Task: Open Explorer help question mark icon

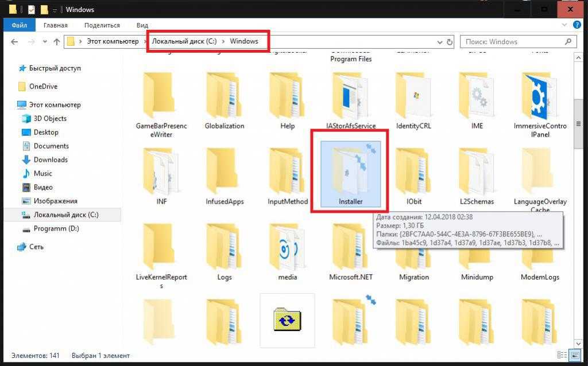Action: tap(577, 25)
